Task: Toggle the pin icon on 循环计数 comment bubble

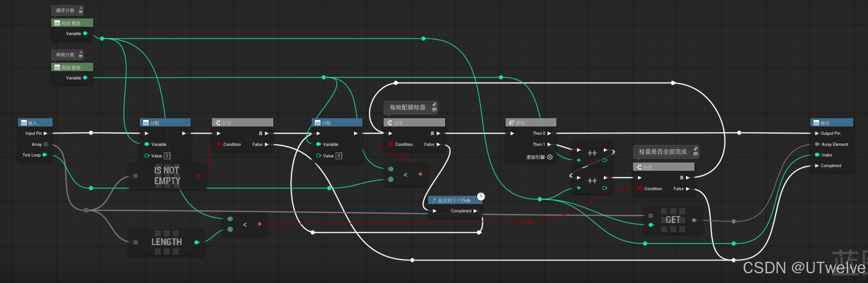Action: (81, 8)
